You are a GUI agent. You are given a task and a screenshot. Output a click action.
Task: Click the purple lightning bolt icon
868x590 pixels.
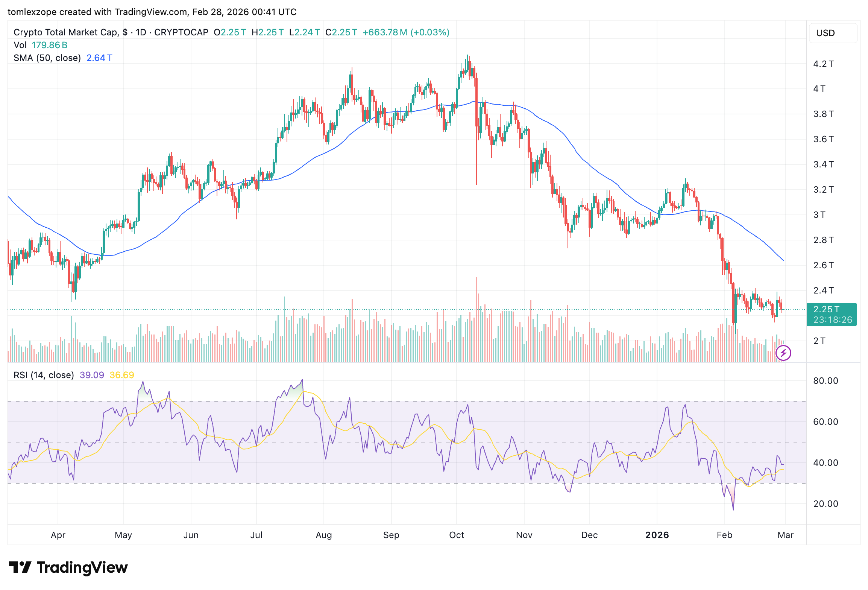pyautogui.click(x=783, y=353)
